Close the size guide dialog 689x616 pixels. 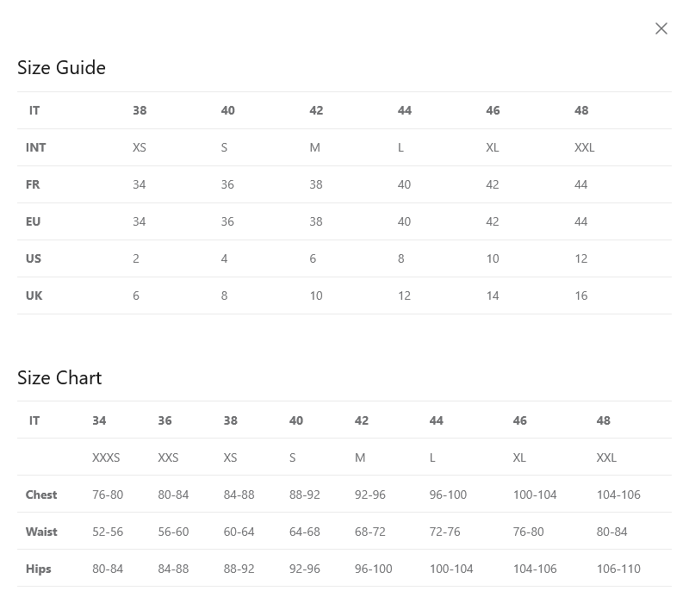661,28
